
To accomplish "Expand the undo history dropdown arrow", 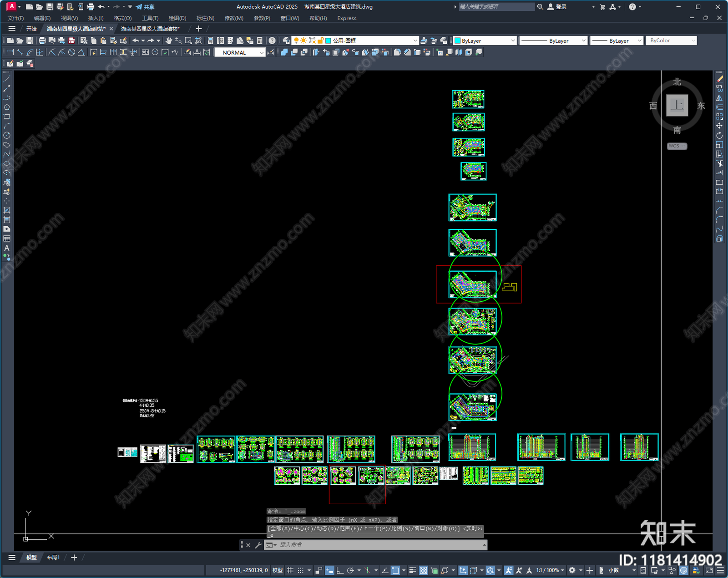I will 143,41.
